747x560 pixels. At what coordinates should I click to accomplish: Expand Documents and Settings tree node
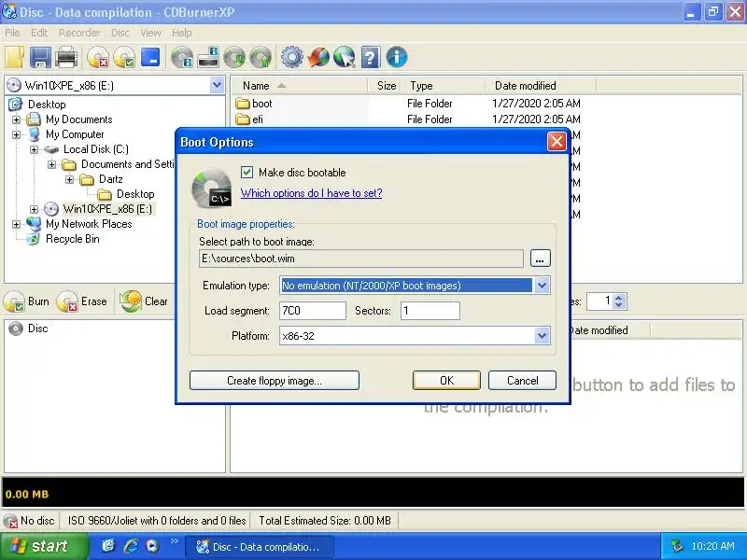[51, 165]
